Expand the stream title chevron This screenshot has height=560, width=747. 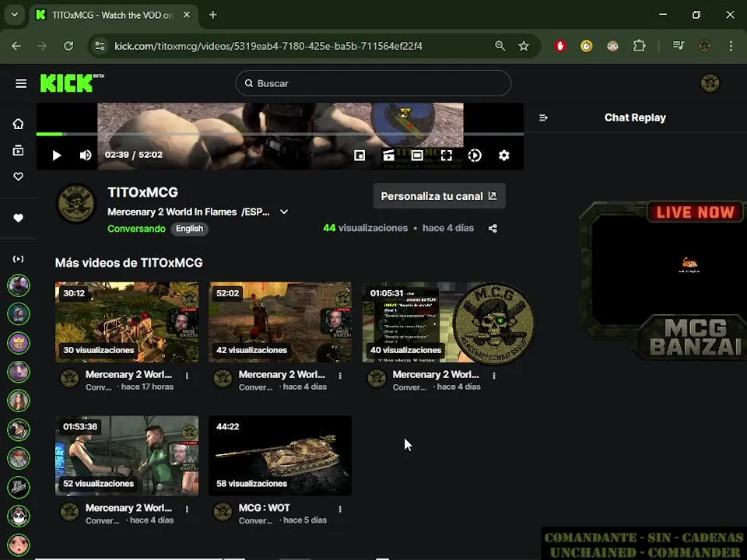(284, 212)
